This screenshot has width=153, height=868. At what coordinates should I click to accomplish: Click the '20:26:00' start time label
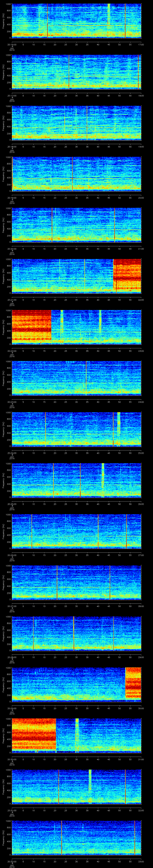(x=12, y=555)
